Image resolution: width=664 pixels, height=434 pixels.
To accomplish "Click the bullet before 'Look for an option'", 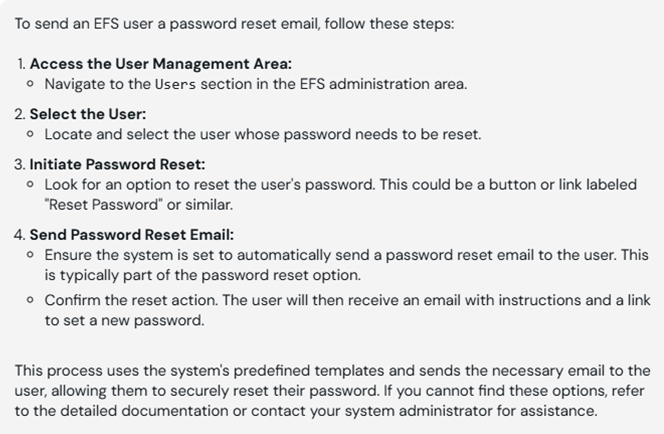I will (30, 185).
